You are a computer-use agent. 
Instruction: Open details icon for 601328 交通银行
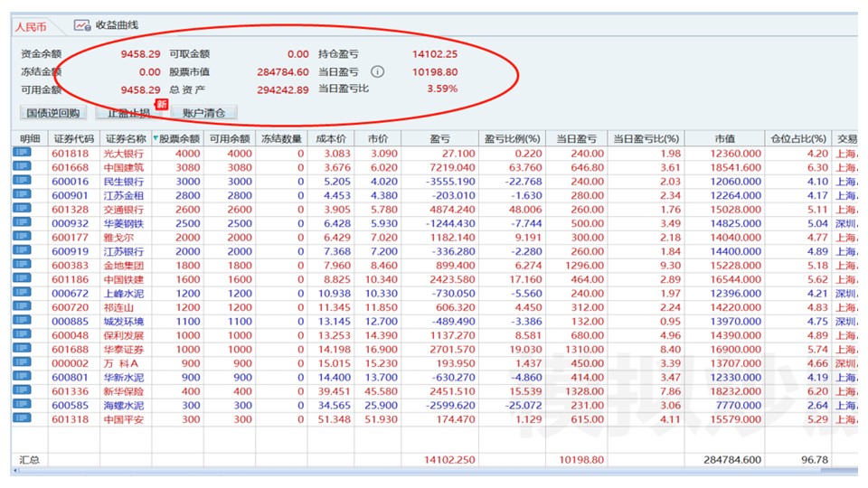point(22,209)
